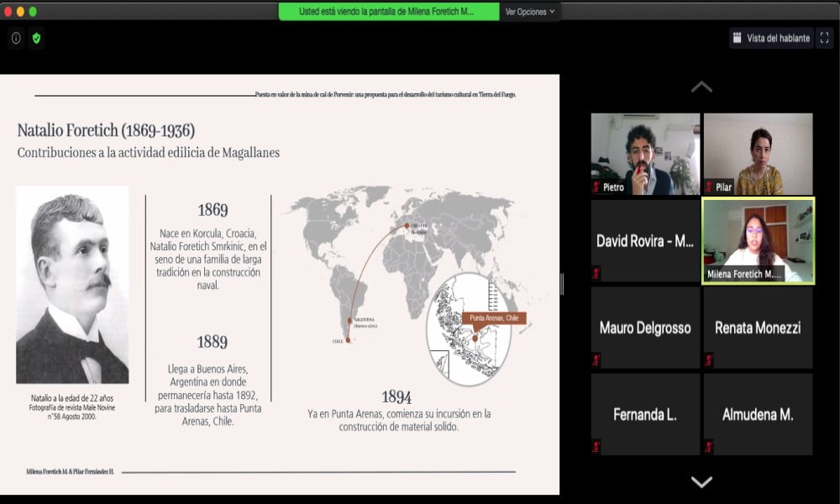Click the muted mic icon on Mauro Delgrosso's tile
840x504 pixels.
point(596,360)
